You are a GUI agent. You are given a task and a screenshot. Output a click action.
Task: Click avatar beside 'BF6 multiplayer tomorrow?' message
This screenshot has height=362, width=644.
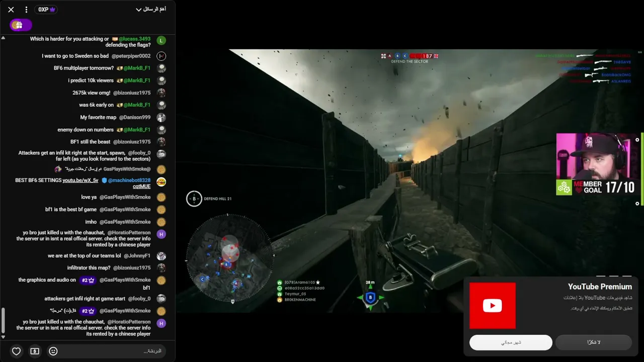(x=161, y=68)
